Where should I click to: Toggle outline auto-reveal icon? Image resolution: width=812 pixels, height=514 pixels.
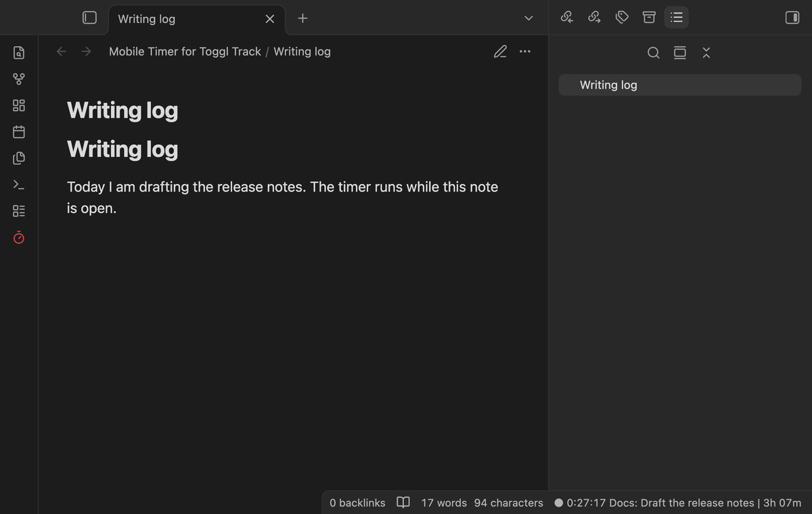point(680,53)
